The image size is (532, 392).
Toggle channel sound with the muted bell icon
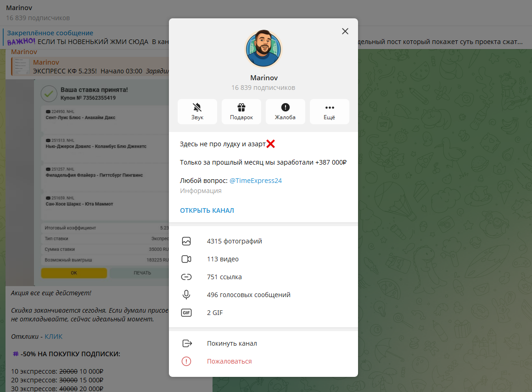(x=197, y=111)
